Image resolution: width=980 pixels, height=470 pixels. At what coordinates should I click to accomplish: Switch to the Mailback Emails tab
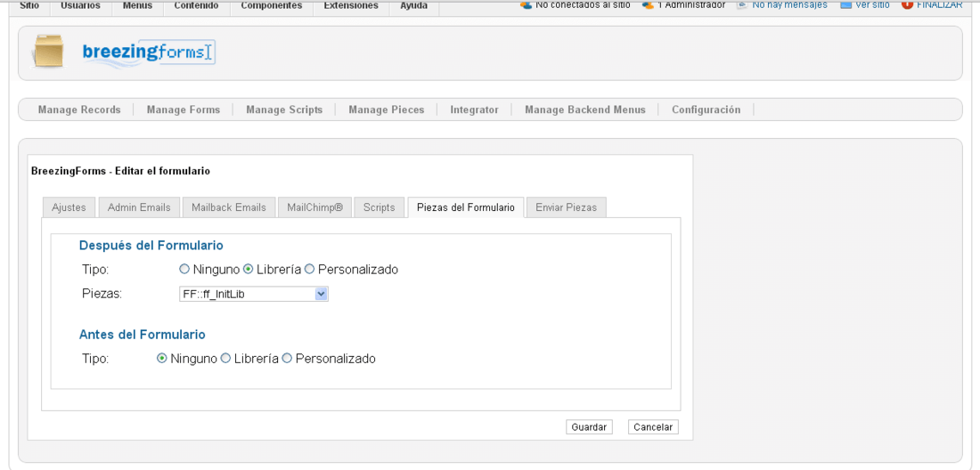click(229, 207)
